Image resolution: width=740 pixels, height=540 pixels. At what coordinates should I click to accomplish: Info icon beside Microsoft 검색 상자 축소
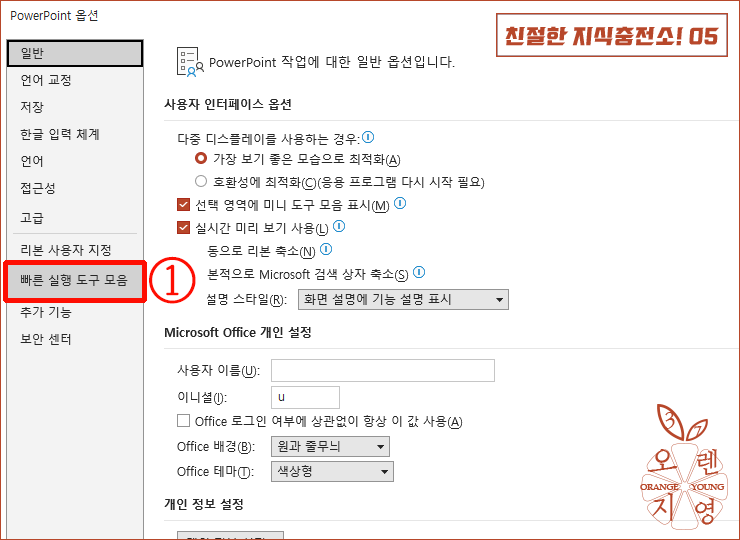tap(419, 272)
